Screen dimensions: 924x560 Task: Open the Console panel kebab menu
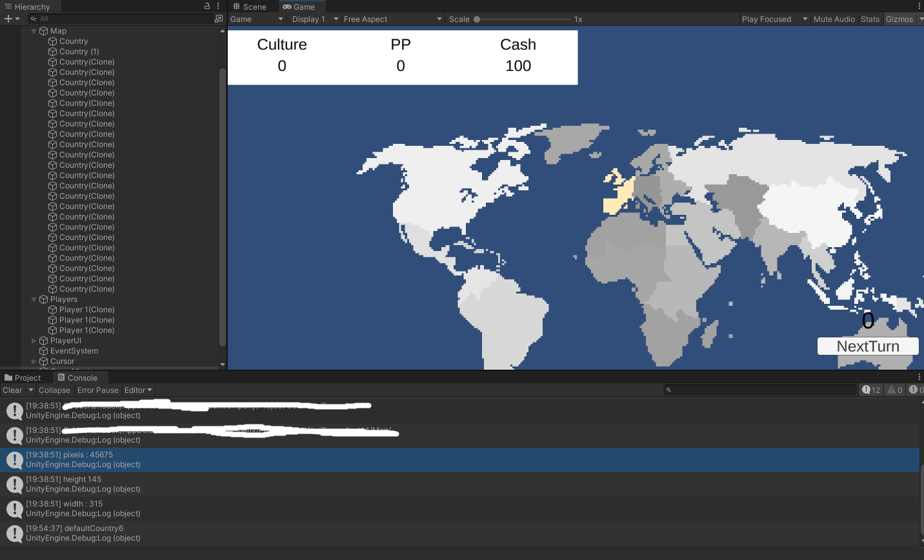919,377
